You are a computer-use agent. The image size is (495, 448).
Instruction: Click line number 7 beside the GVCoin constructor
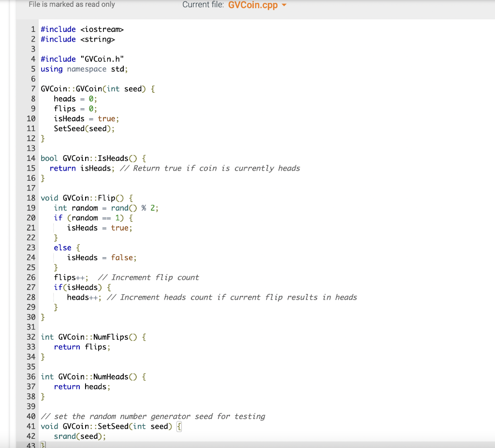[x=33, y=88]
